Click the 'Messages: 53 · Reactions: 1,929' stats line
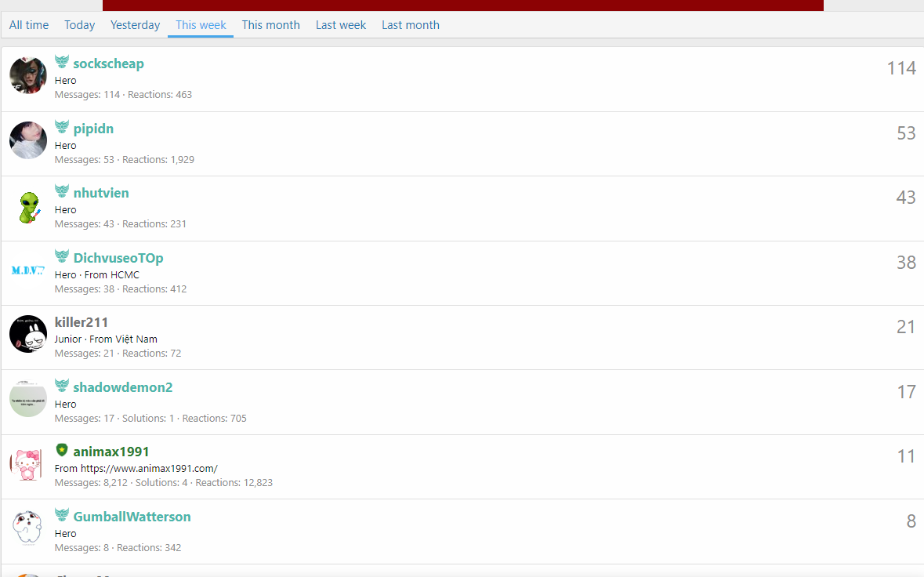Viewport: 924px width, 577px height. [x=125, y=160]
